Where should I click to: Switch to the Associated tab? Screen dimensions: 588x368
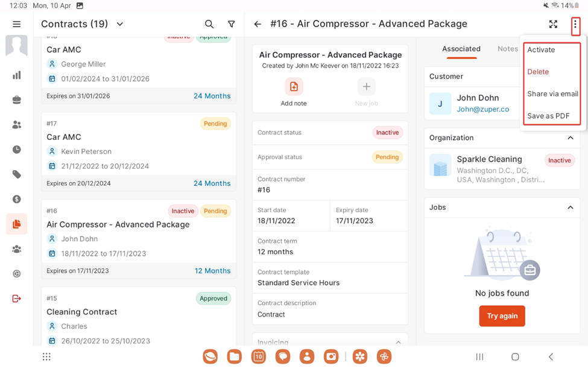coord(461,49)
